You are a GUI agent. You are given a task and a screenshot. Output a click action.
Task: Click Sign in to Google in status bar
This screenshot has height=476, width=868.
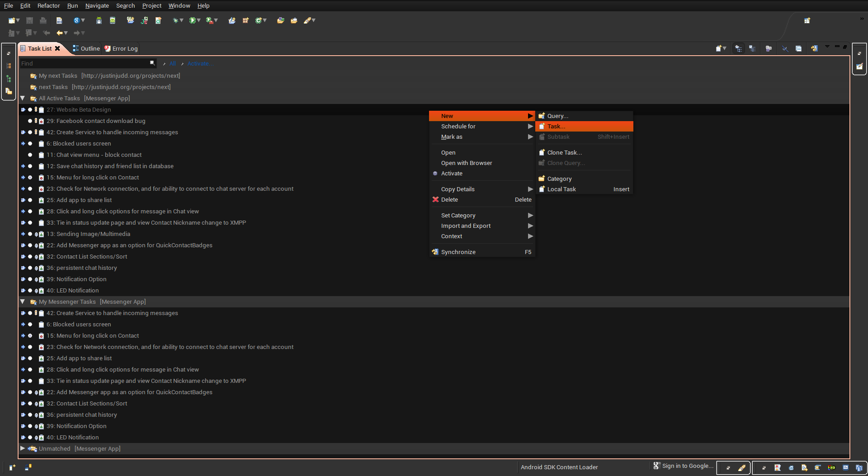point(687,466)
